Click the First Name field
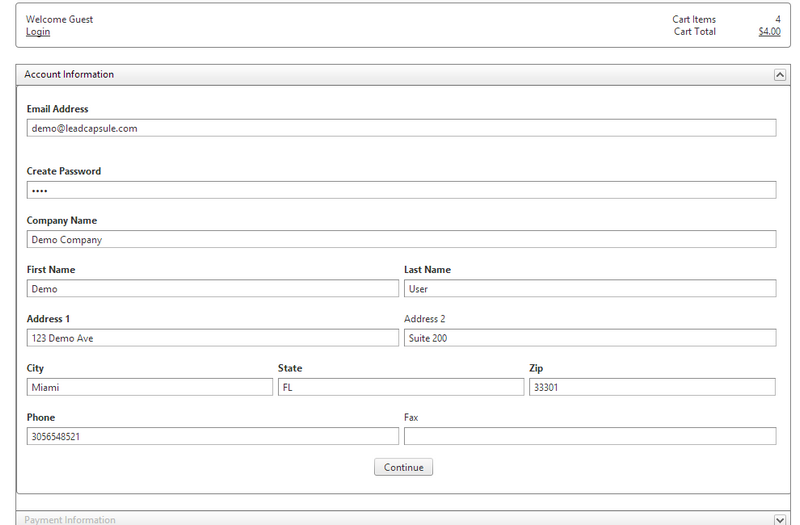800x525 pixels. point(212,289)
